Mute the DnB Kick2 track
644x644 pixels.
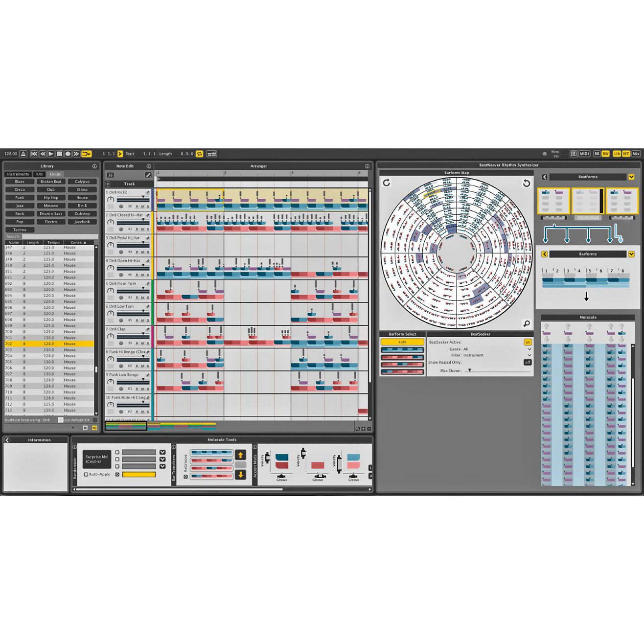coord(142,207)
